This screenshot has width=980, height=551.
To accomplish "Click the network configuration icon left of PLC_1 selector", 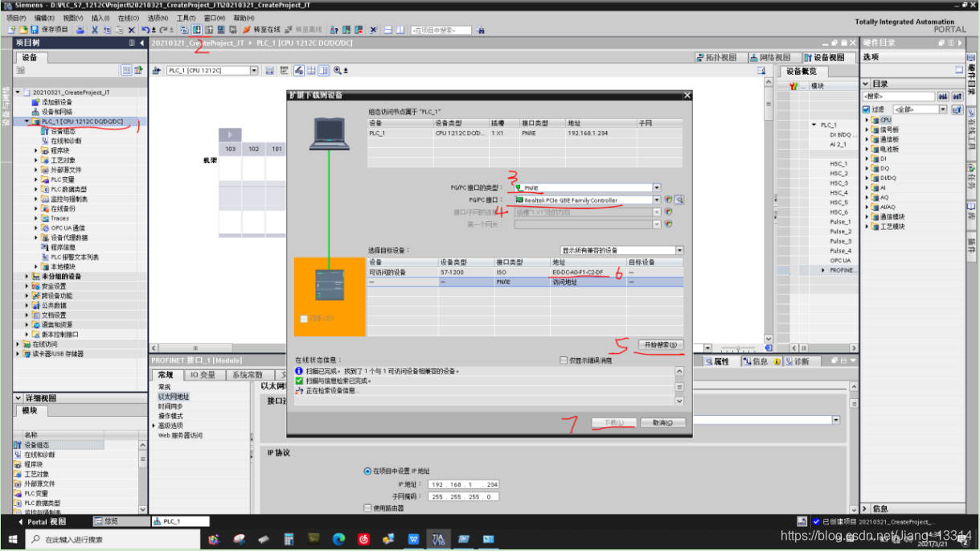I will (157, 71).
